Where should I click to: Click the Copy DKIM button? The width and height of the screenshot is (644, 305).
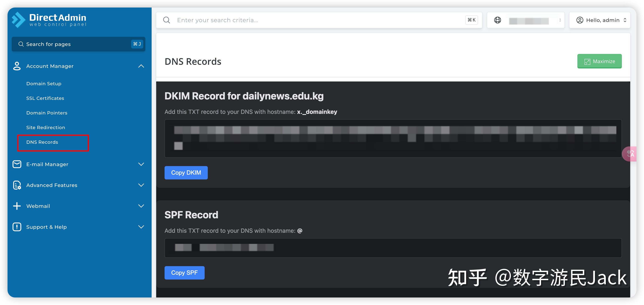click(186, 173)
